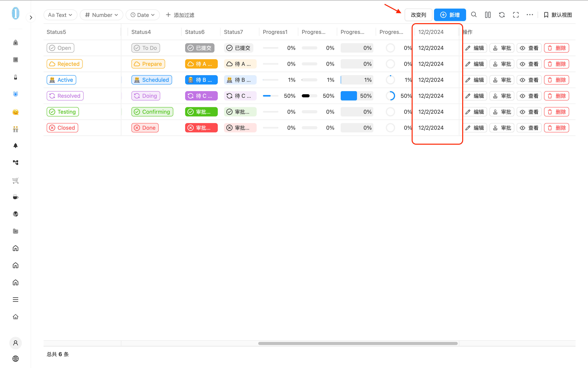Click the 12/2/2024 date in Active row
The image size is (588, 368).
click(x=431, y=80)
